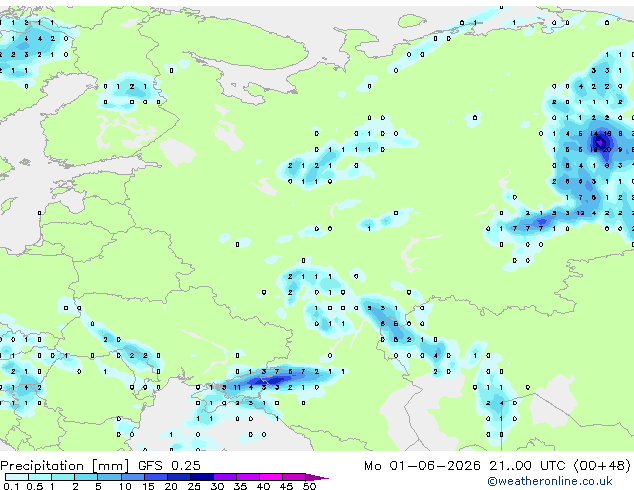Click the '45' legend scale label

coord(286,486)
